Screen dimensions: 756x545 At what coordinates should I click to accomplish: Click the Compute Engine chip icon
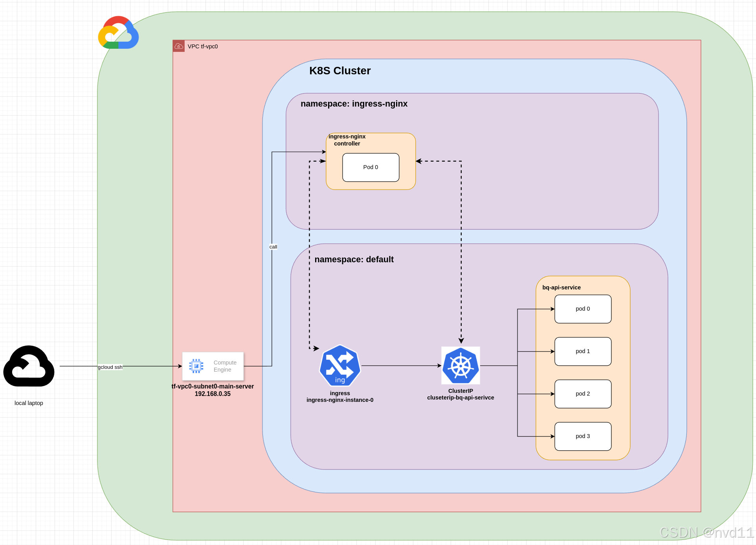[196, 366]
